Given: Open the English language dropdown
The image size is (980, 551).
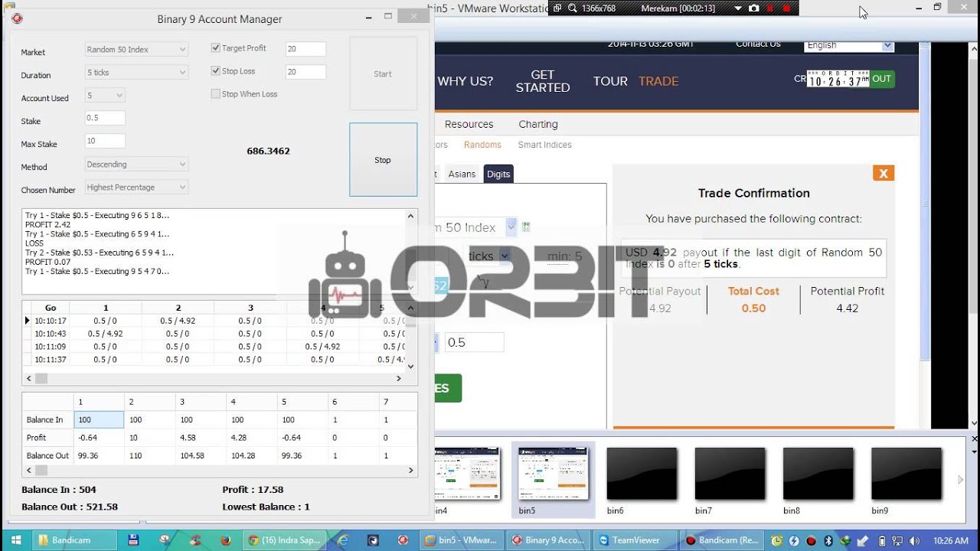Looking at the screenshot, I should pos(849,45).
